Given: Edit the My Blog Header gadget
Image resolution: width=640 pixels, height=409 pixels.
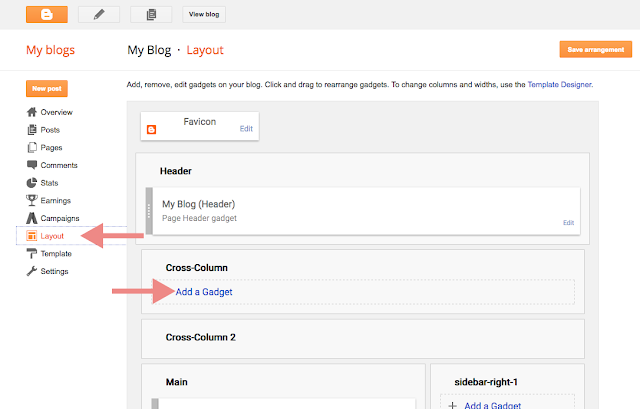Looking at the screenshot, I should pos(568,222).
